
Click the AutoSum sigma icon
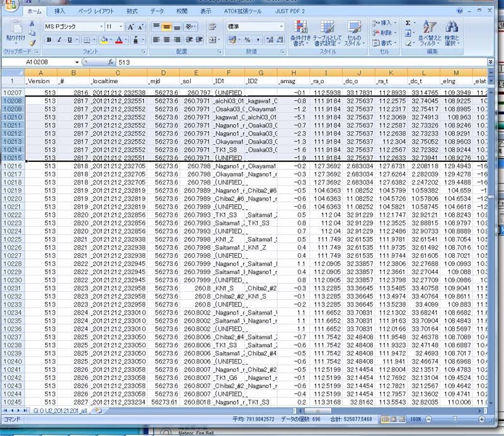(x=408, y=23)
